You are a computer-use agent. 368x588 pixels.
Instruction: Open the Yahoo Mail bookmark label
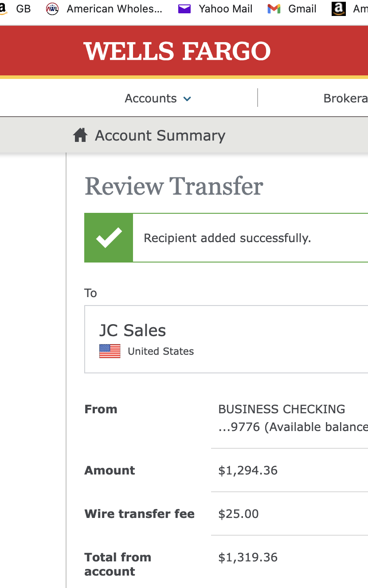point(226,9)
